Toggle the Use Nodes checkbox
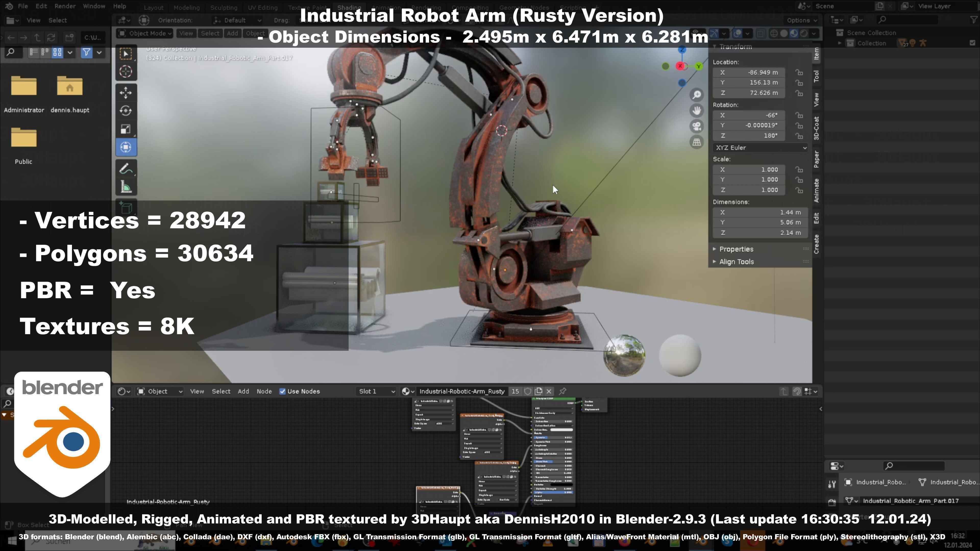Viewport: 980px width, 551px height. [x=282, y=391]
